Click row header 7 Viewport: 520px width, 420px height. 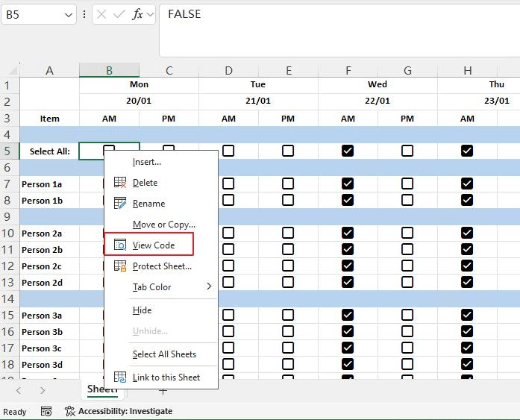10,184
